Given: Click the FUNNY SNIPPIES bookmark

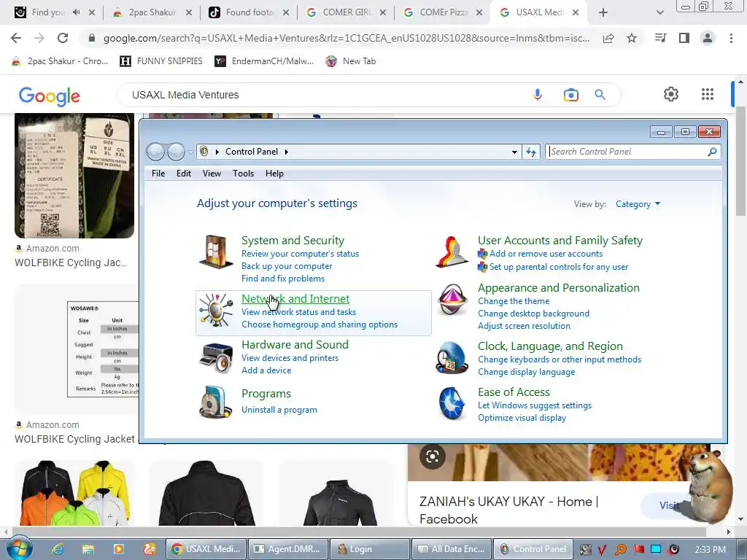Looking at the screenshot, I should tap(161, 61).
